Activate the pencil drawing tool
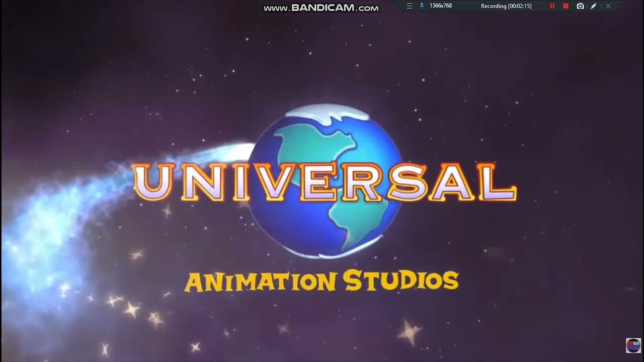 [x=594, y=6]
